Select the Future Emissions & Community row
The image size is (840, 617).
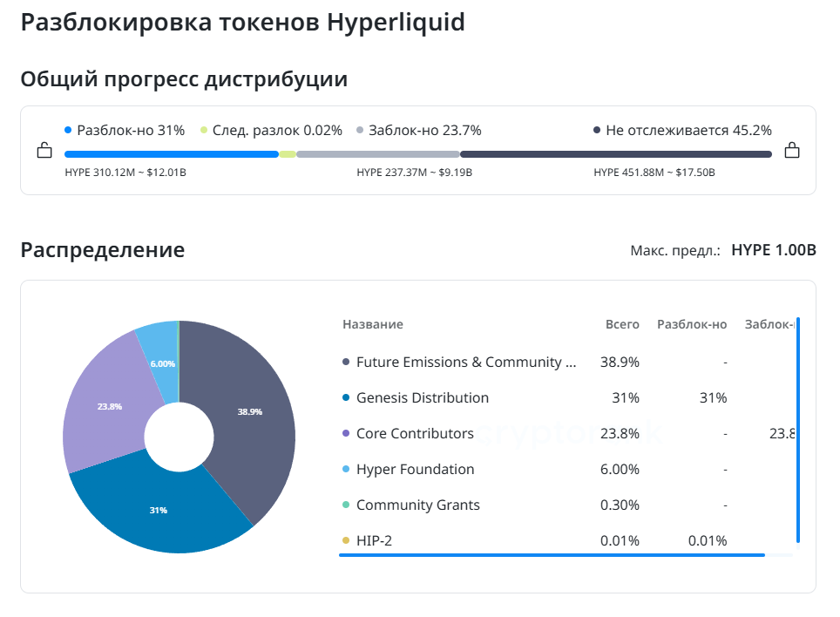tap(466, 363)
